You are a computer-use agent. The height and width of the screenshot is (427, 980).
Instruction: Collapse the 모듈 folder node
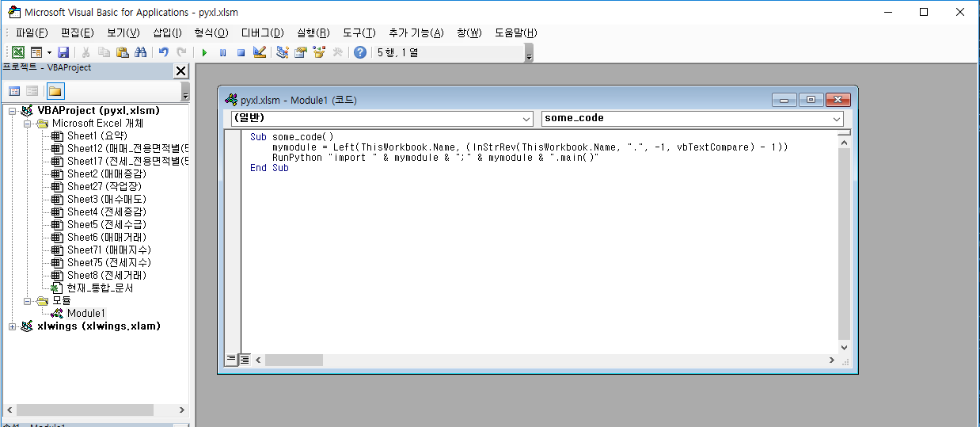pyautogui.click(x=27, y=301)
